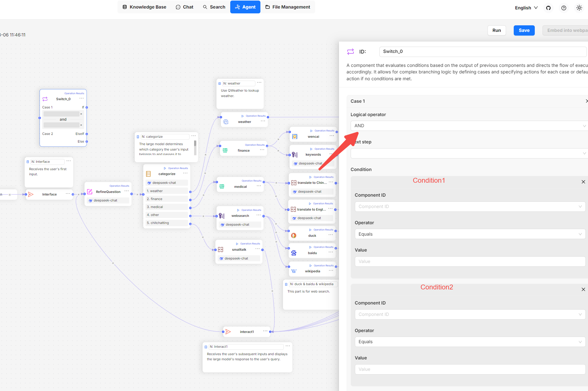Image resolution: width=588 pixels, height=391 pixels.
Task: Remove Condition1 with its X button
Action: coord(583,182)
